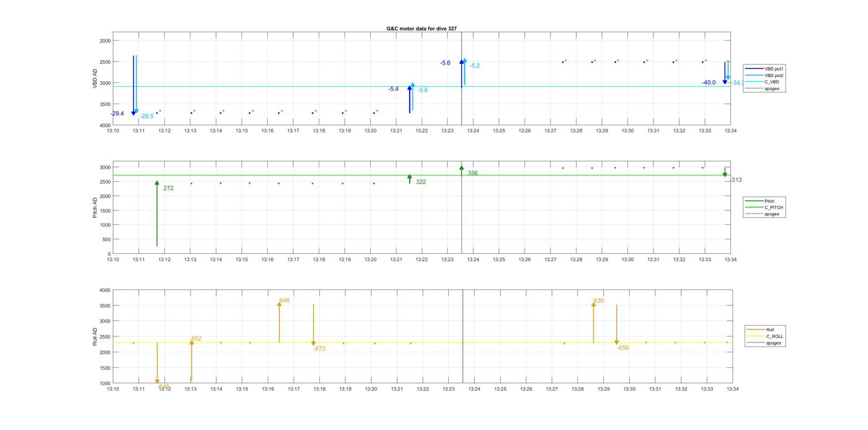Click the '500' tick on Pitch AD axis
This screenshot has height=430, width=868.
pyautogui.click(x=106, y=240)
